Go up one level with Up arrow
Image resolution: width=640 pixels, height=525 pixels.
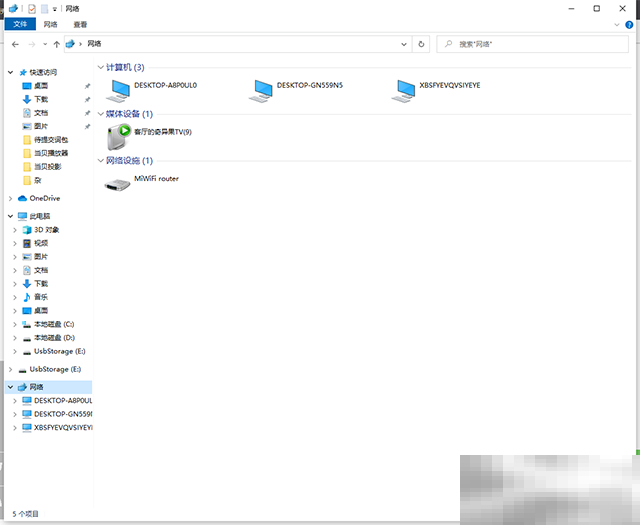[x=57, y=44]
